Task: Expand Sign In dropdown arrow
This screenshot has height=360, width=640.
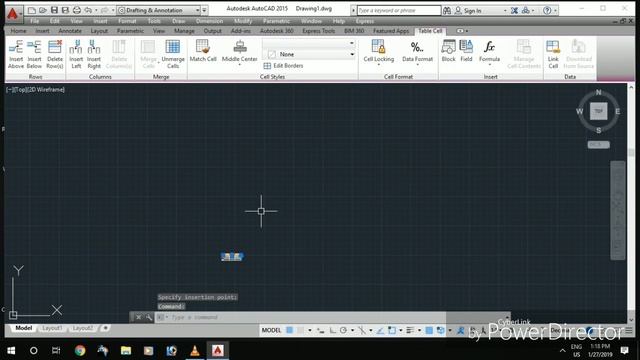Action: tap(505, 11)
